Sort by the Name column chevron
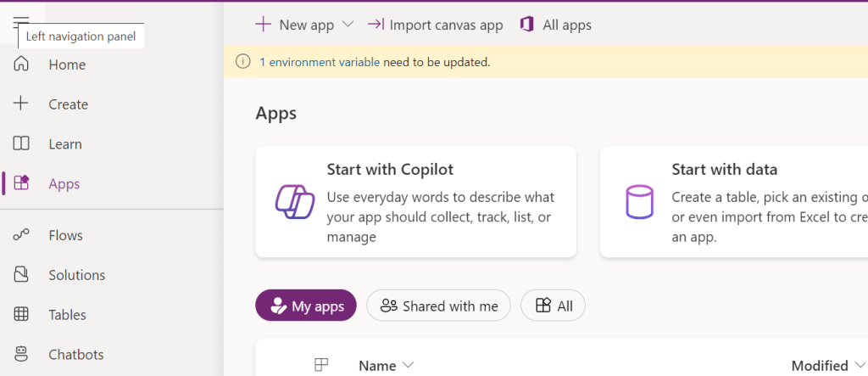This screenshot has width=868, height=376. pos(408,365)
